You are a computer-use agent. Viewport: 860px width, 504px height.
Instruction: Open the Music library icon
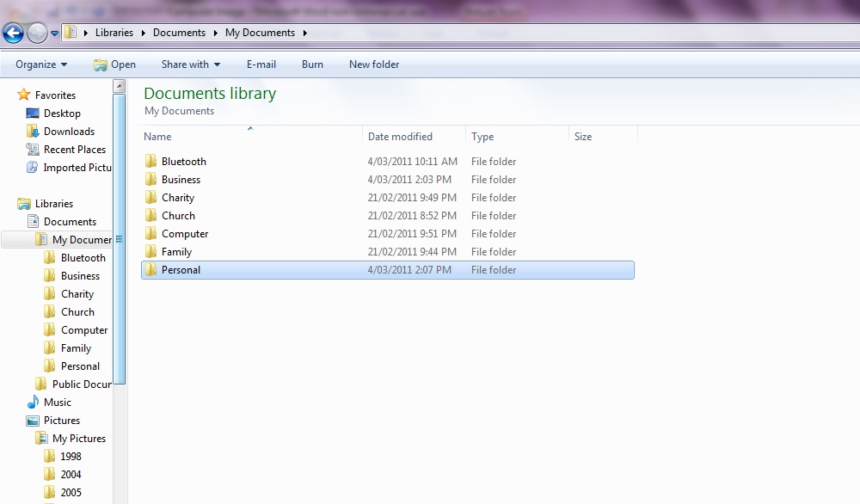tap(33, 403)
